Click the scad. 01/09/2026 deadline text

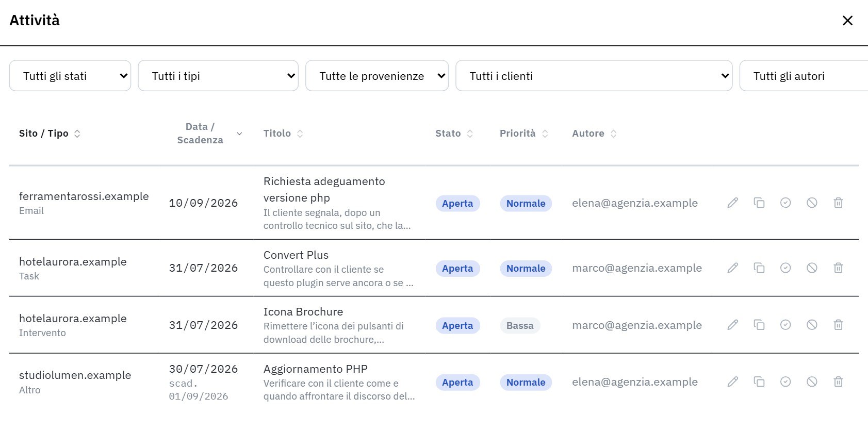[x=199, y=390]
